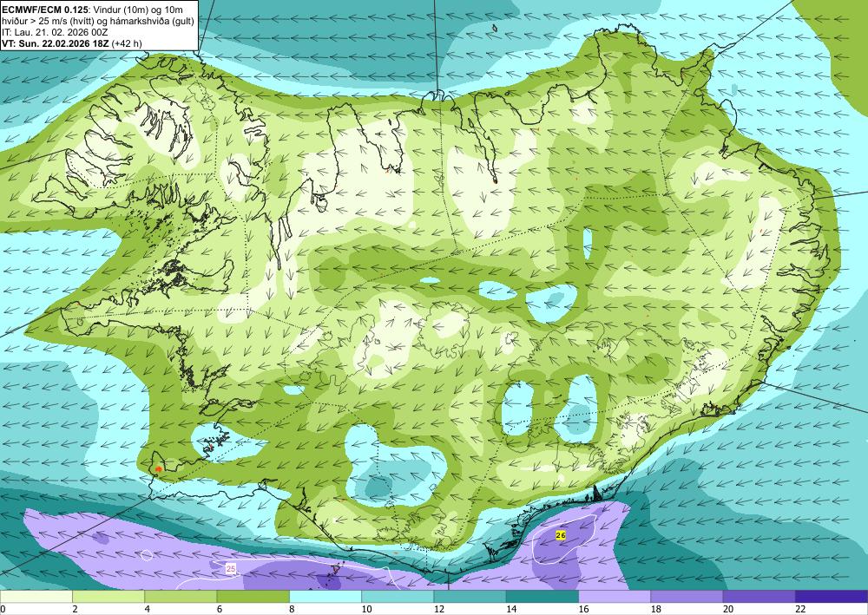The width and height of the screenshot is (868, 615).
Task: Click the "8" legend scale value
Action: point(292,609)
